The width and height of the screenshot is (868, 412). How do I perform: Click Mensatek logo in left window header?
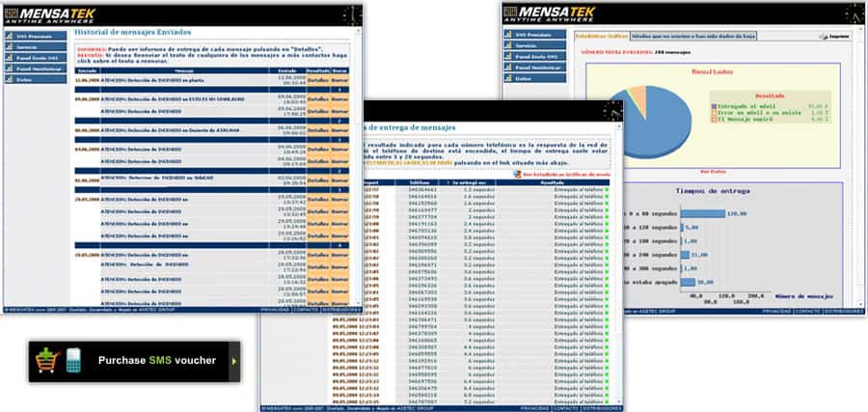49,14
